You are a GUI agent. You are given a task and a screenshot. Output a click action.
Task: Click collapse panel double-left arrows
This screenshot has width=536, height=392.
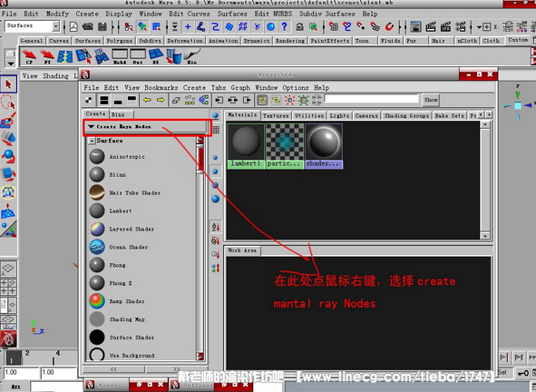coord(113,369)
